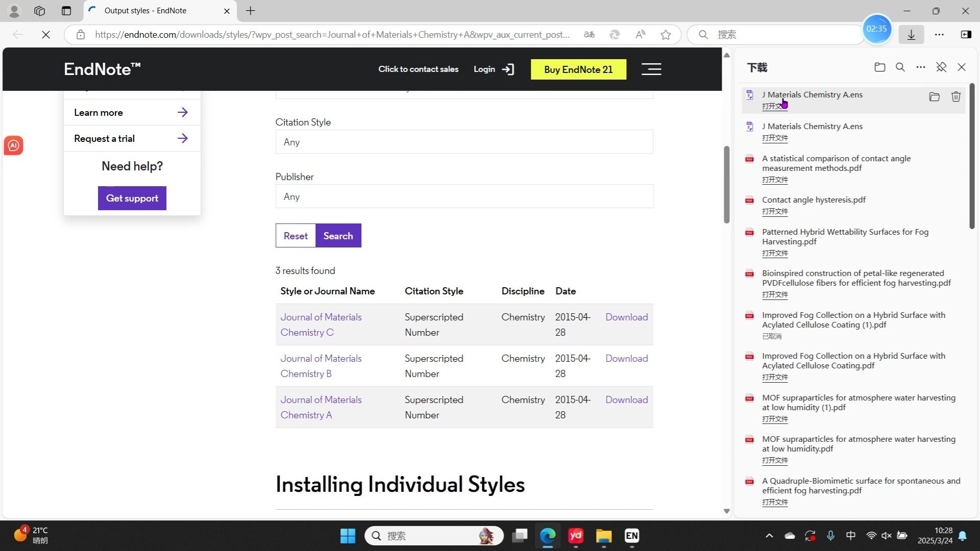Open more options in downloads panel
Viewport: 980px width, 551px height.
point(921,67)
